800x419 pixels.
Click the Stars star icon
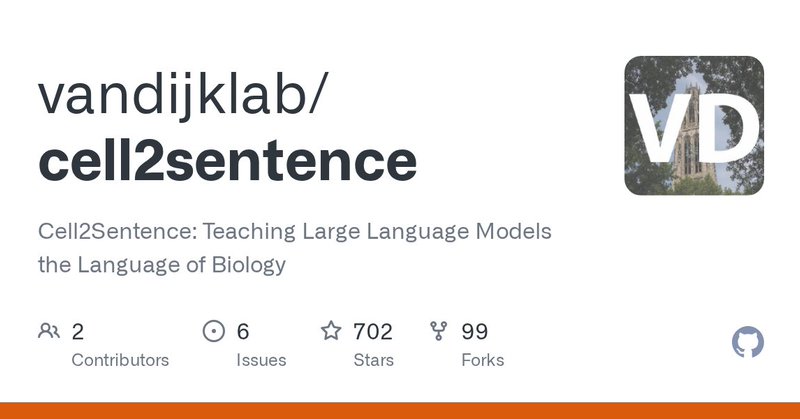pos(331,331)
